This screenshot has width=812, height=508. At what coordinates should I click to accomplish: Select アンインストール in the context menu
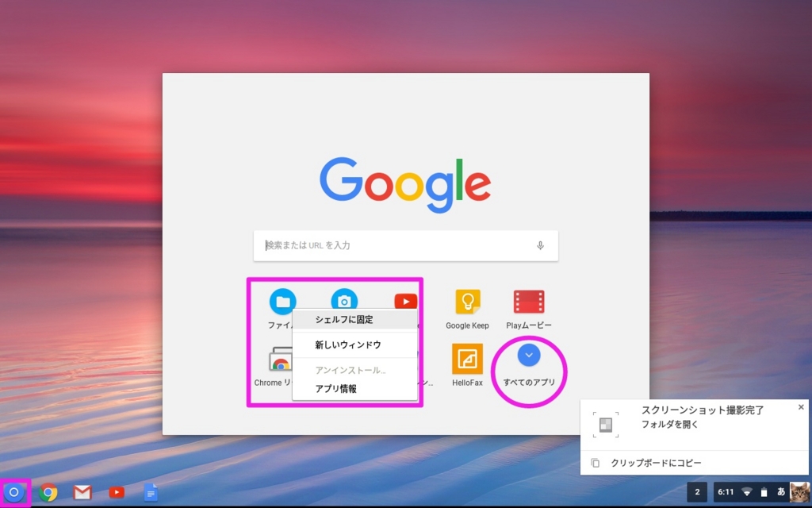[x=354, y=370]
